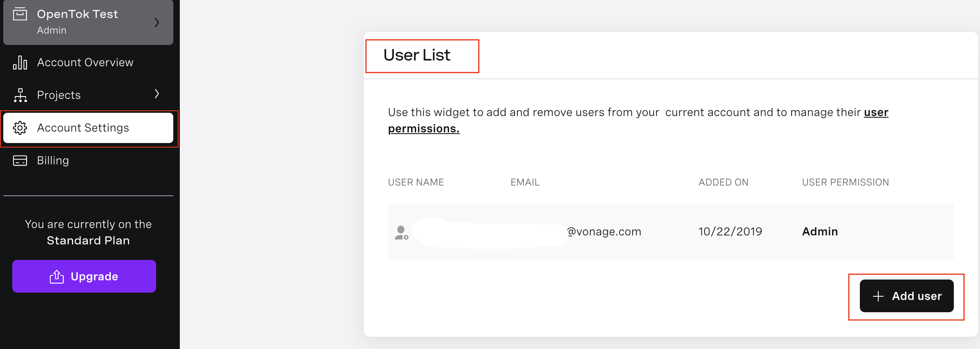Click the Account Overview bar chart icon
The height and width of the screenshot is (349, 980).
20,63
